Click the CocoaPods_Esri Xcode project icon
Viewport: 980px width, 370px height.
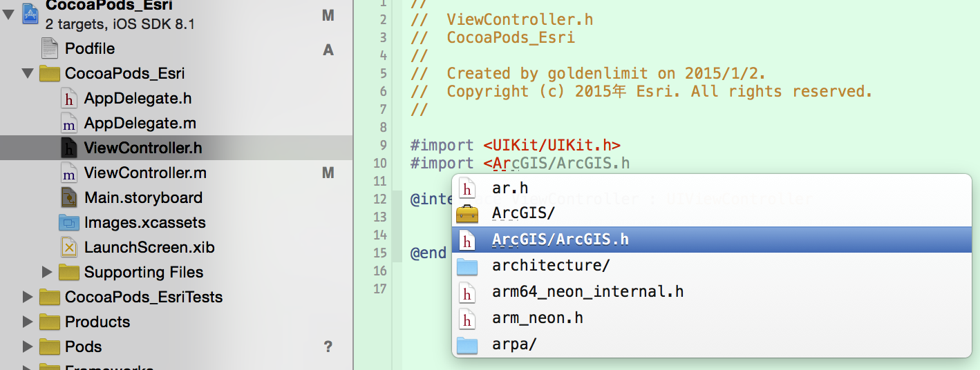click(x=30, y=14)
